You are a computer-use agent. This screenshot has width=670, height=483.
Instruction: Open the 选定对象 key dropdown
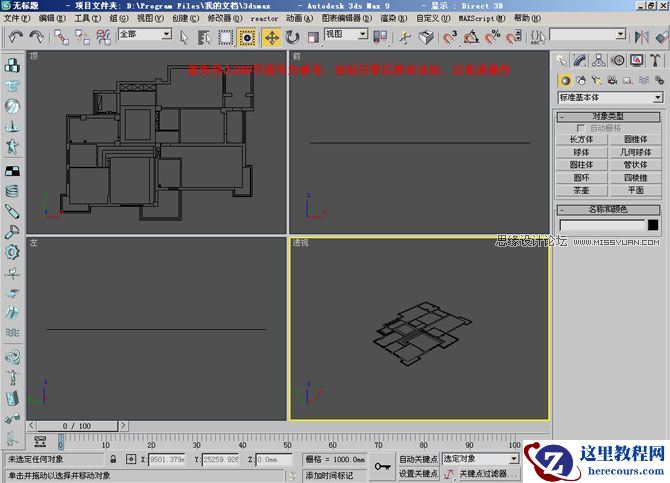[514, 459]
